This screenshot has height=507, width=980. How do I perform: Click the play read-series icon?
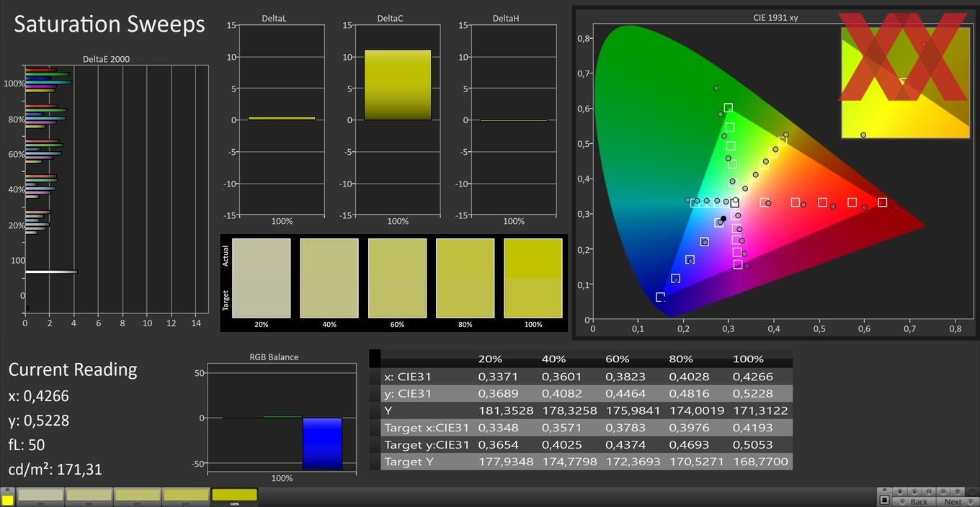(914, 492)
